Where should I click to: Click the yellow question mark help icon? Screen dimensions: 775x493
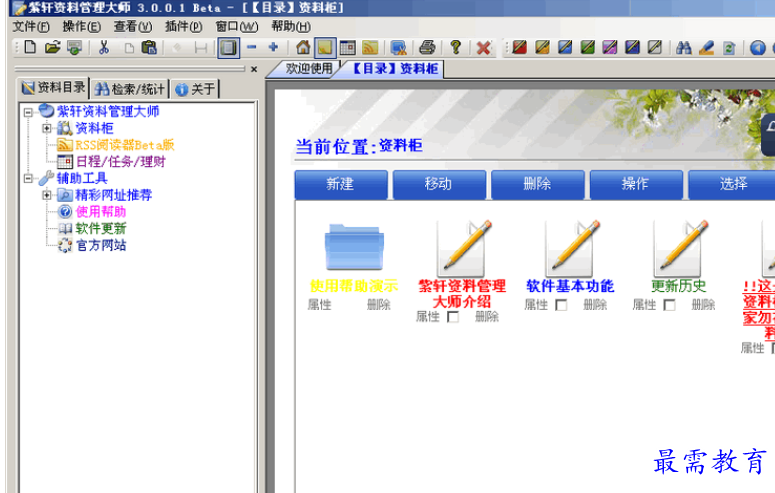[455, 47]
